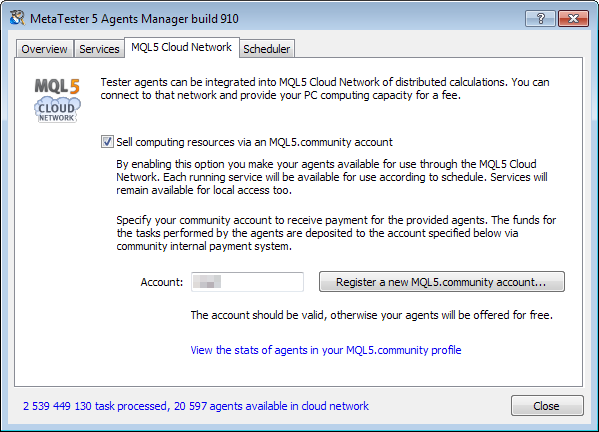
Task: Click the Account input field
Action: click(x=248, y=282)
